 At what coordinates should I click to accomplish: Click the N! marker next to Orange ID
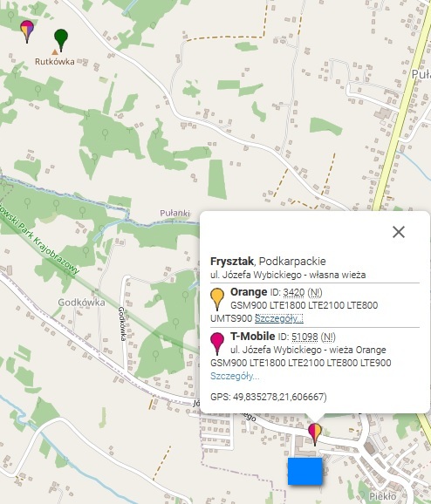point(315,292)
